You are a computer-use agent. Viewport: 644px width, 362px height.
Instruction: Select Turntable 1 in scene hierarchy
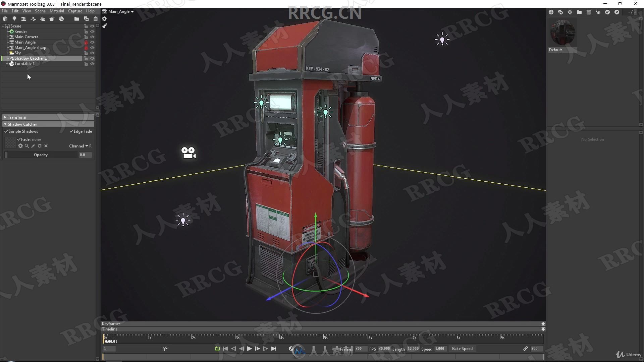[24, 63]
